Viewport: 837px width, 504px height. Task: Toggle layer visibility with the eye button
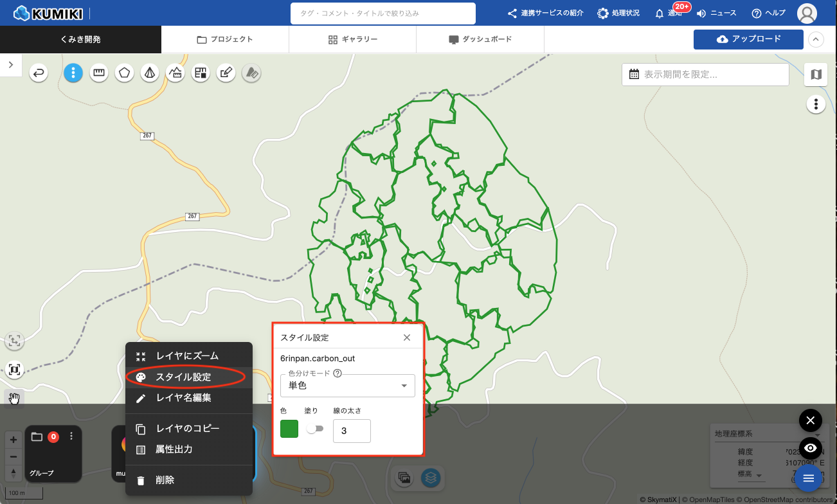click(811, 448)
